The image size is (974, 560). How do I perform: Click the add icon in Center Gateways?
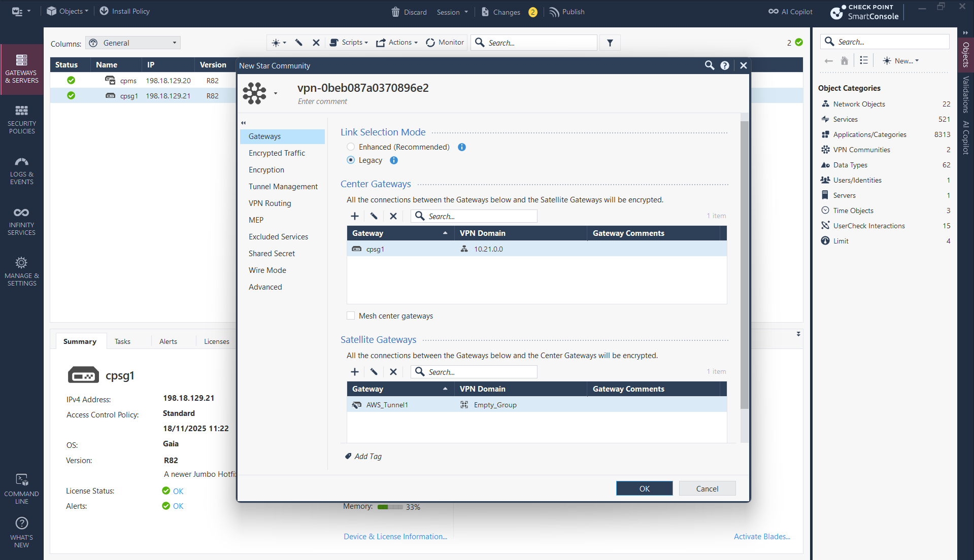pos(355,216)
